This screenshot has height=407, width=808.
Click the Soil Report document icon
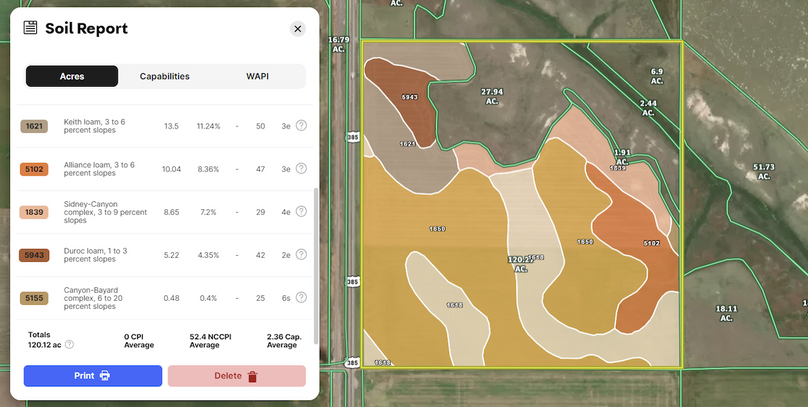click(31, 28)
